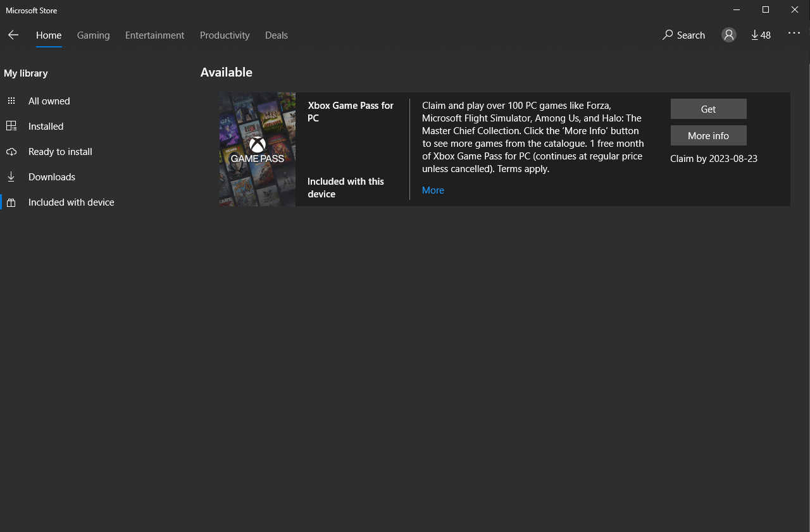Open downloads and updates showing 48

pos(761,35)
